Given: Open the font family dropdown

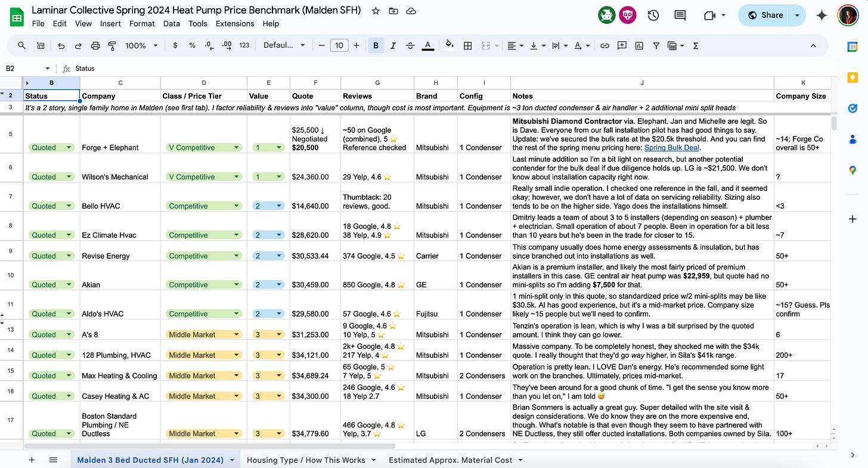Looking at the screenshot, I should [x=284, y=45].
